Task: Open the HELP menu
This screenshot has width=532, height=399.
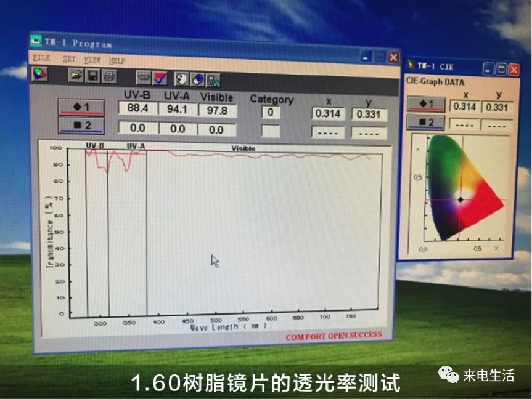Action: 117,61
